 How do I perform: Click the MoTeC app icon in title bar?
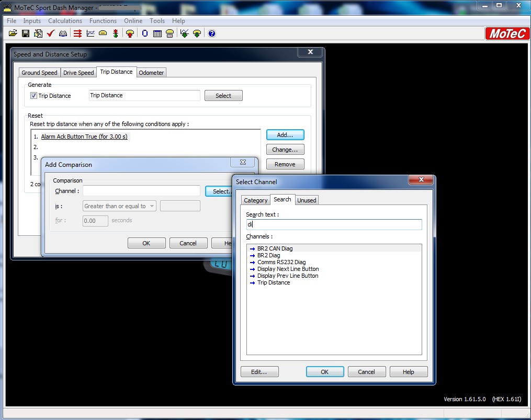coord(7,7)
